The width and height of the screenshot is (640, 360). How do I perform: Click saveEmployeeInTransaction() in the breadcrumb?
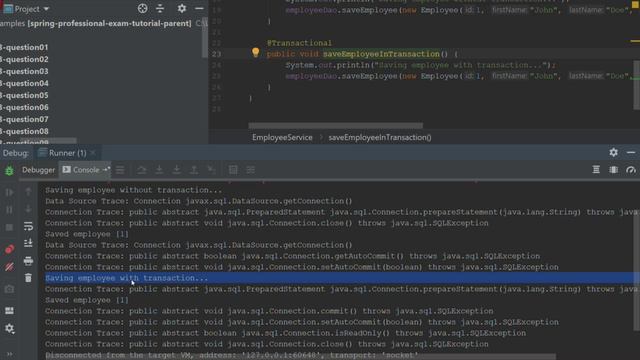pos(380,138)
